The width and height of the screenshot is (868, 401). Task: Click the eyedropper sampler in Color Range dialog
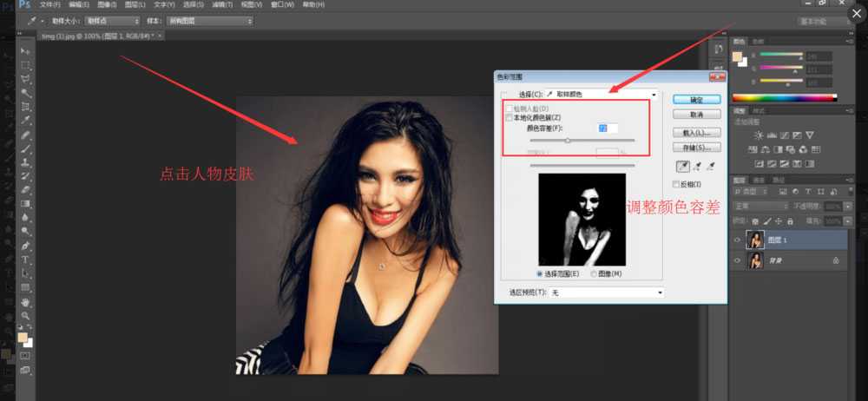(x=682, y=166)
